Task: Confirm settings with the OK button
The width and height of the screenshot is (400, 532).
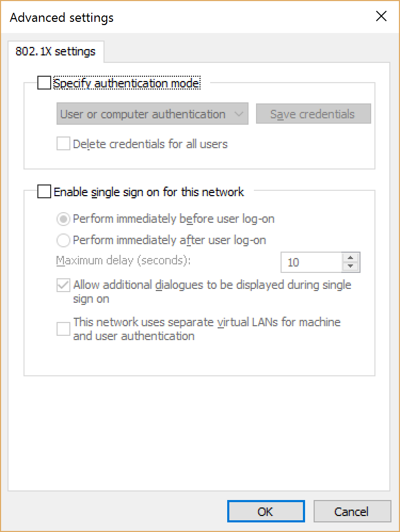Action: click(266, 511)
